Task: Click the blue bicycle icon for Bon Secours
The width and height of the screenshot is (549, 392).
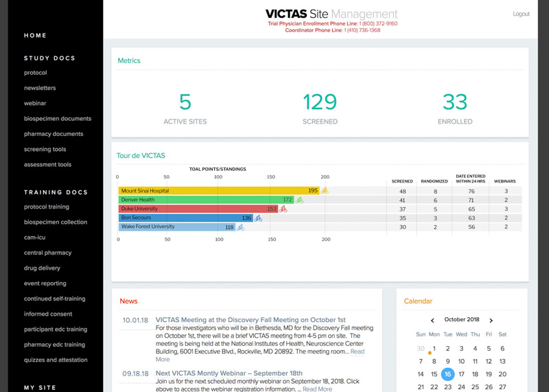Action: click(x=258, y=218)
